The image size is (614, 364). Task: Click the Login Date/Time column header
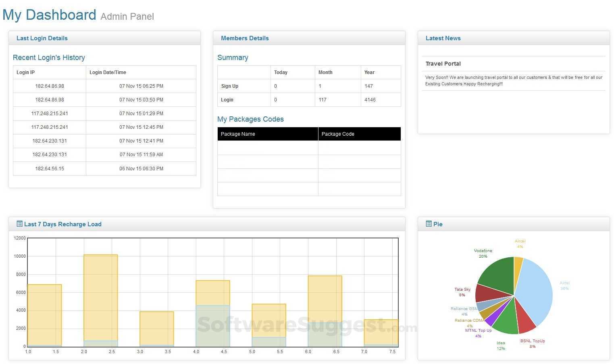[141, 72]
